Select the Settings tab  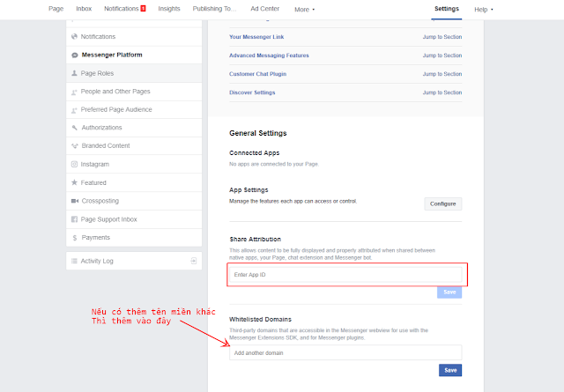[447, 9]
